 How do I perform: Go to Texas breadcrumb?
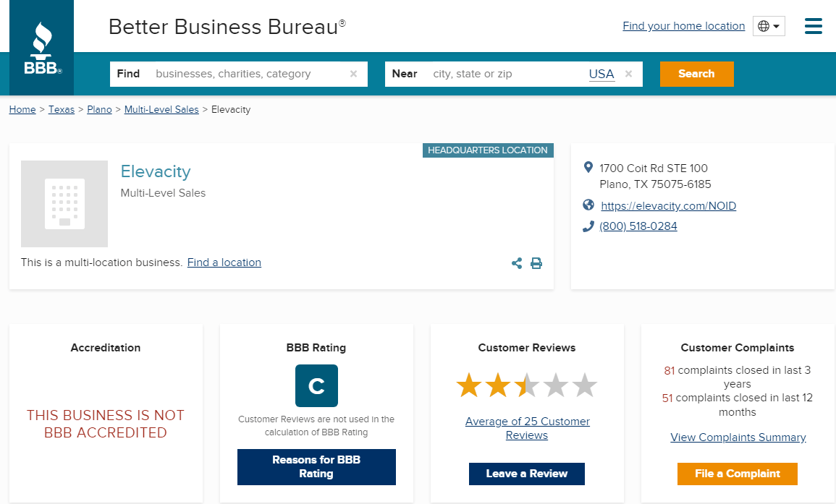62,110
